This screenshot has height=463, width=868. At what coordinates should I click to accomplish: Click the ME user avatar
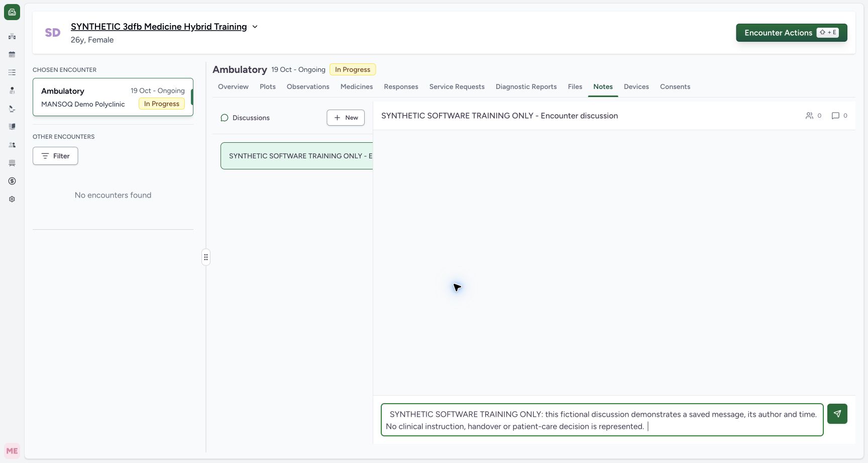pyautogui.click(x=12, y=451)
